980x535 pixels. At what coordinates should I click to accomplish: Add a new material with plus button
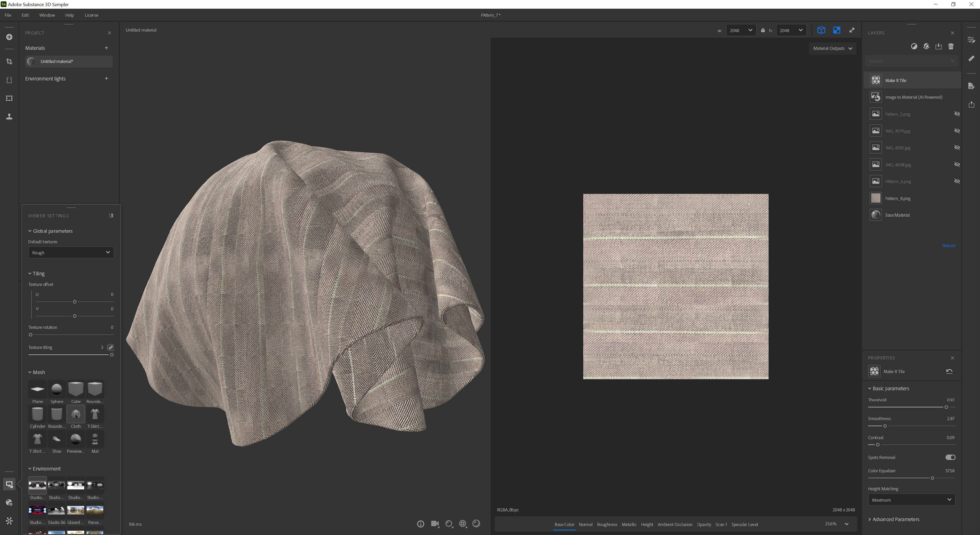[x=106, y=48]
